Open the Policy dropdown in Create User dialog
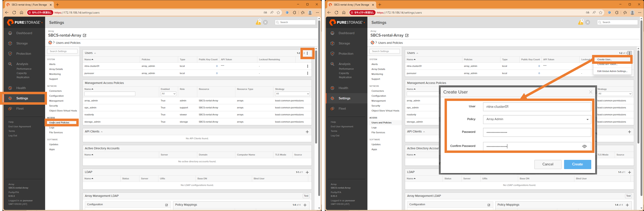The width and height of the screenshot is (644, 211). point(537,119)
